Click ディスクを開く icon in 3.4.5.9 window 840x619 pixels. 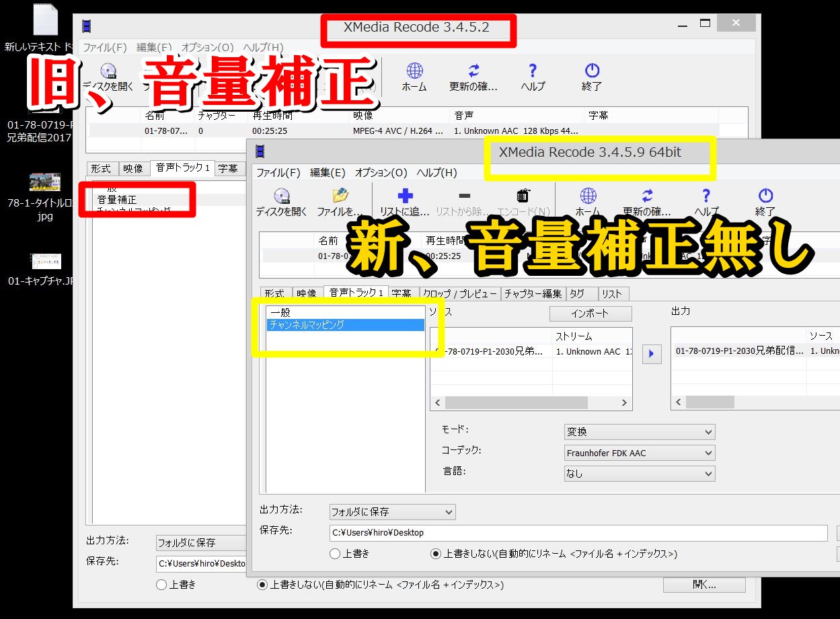pos(282,196)
